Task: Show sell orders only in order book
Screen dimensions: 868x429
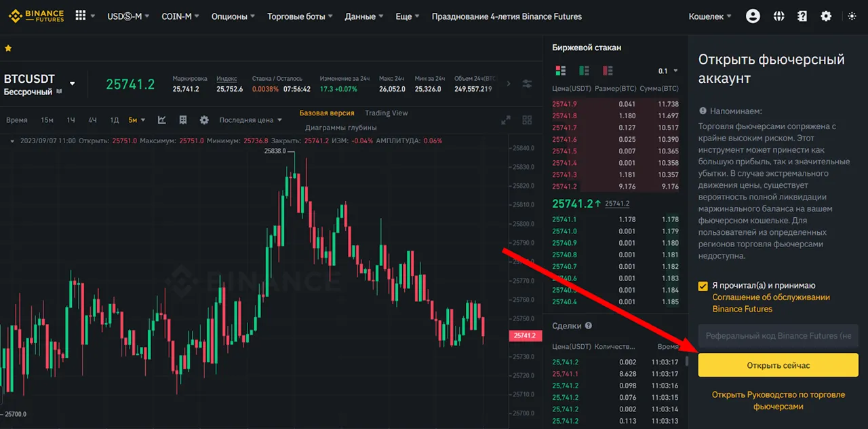Action: pos(607,71)
